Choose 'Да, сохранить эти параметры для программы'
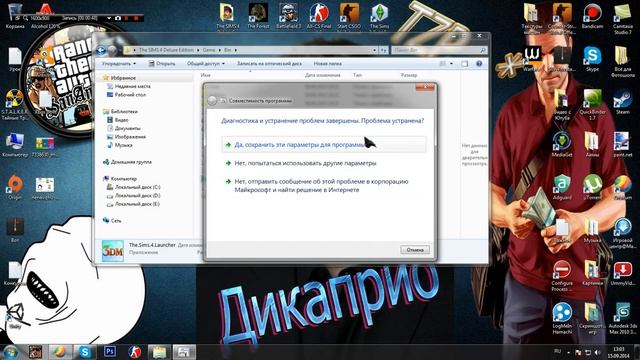Screen dimensions: 640x360 pos(324,144)
